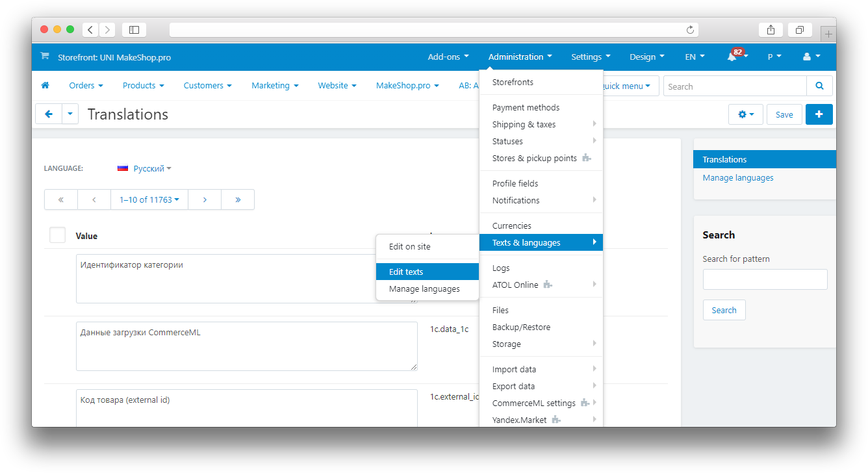This screenshot has width=868, height=473.
Task: Open the notifications bell with 82 badge
Action: point(733,57)
